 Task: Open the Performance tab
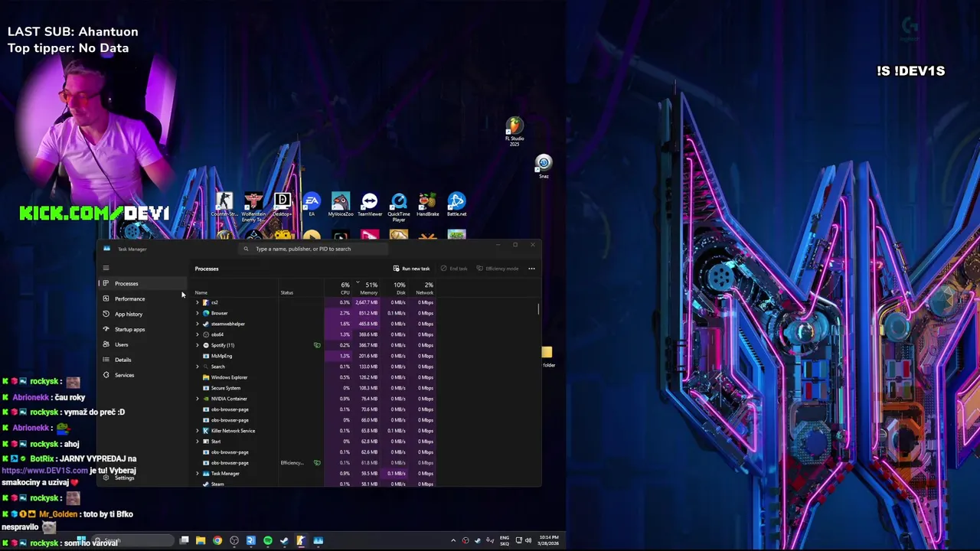(143, 298)
